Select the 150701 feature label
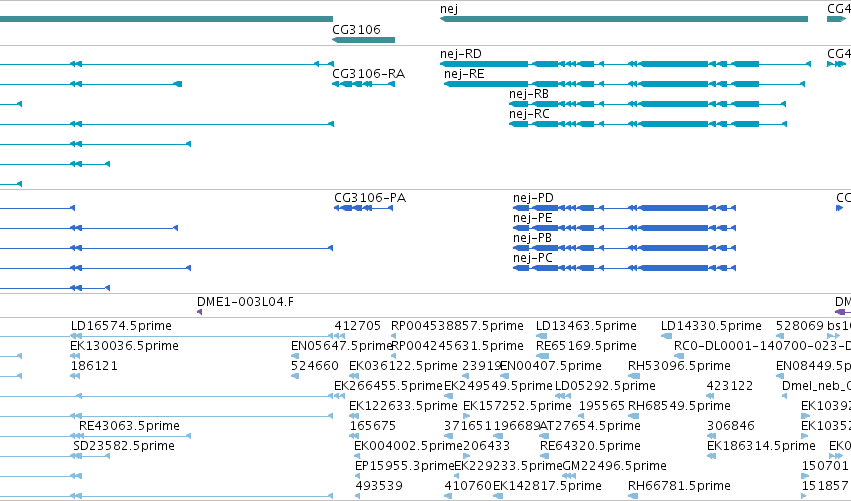 [x=825, y=466]
